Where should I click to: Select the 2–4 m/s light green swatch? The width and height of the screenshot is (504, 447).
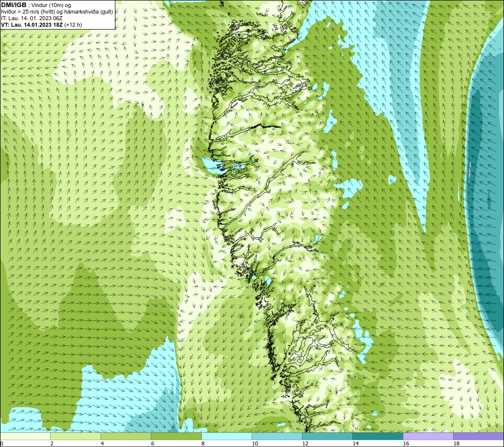(x=76, y=436)
